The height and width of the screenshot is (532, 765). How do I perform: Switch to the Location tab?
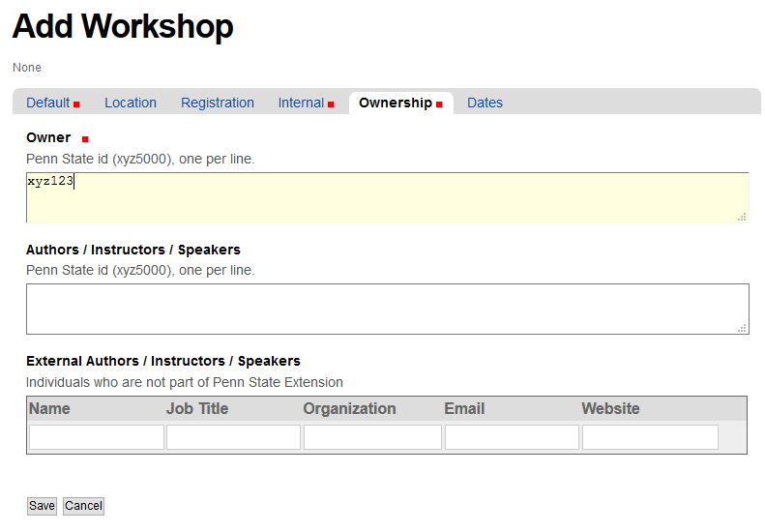pos(131,103)
